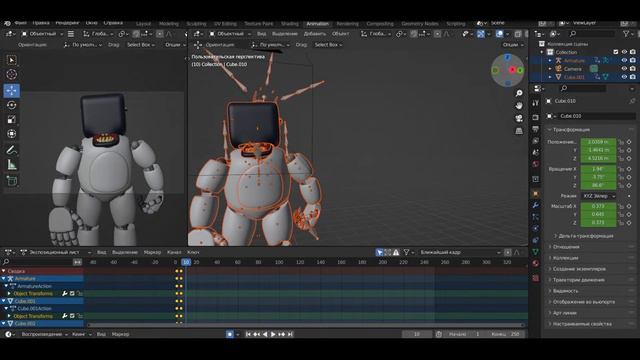Open the Воспроизведение playback popover
The height and width of the screenshot is (360, 640).
pyautogui.click(x=44, y=334)
